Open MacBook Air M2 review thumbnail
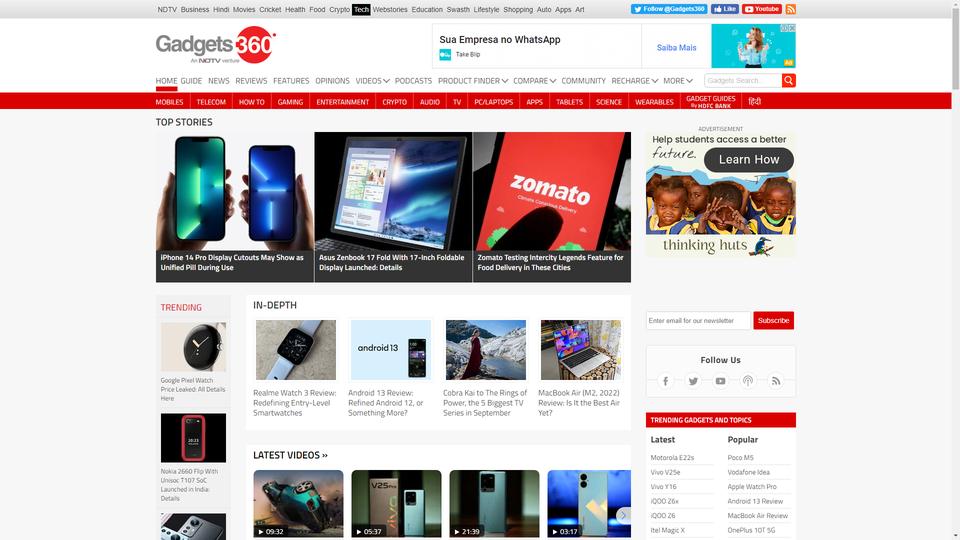Screen dimensions: 960x540 coord(580,350)
